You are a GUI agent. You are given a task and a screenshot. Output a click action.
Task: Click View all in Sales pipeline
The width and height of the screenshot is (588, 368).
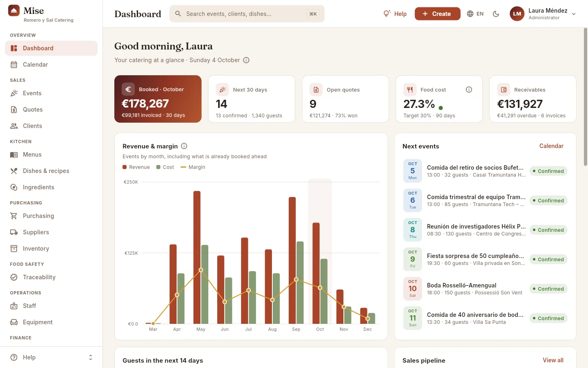pos(553,360)
